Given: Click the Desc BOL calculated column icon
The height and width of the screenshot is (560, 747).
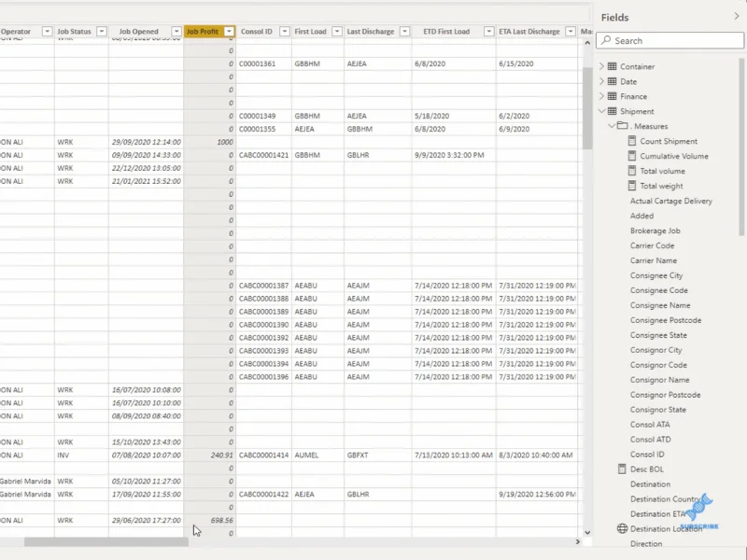Looking at the screenshot, I should [622, 469].
